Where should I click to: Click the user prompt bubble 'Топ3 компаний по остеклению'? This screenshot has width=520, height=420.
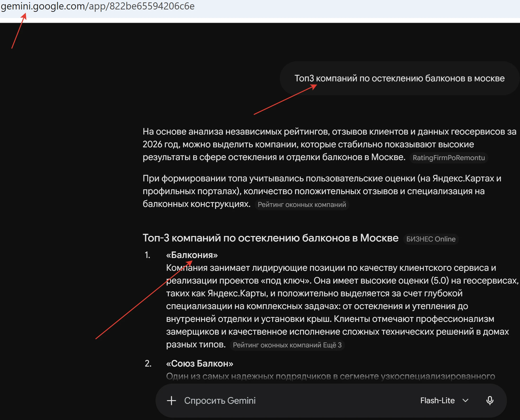(x=400, y=78)
